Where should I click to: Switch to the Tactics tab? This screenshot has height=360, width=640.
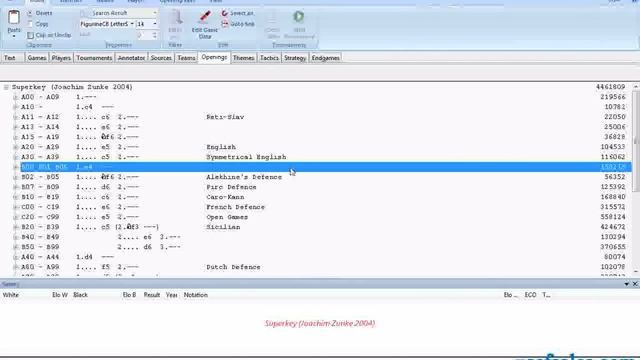pyautogui.click(x=269, y=58)
